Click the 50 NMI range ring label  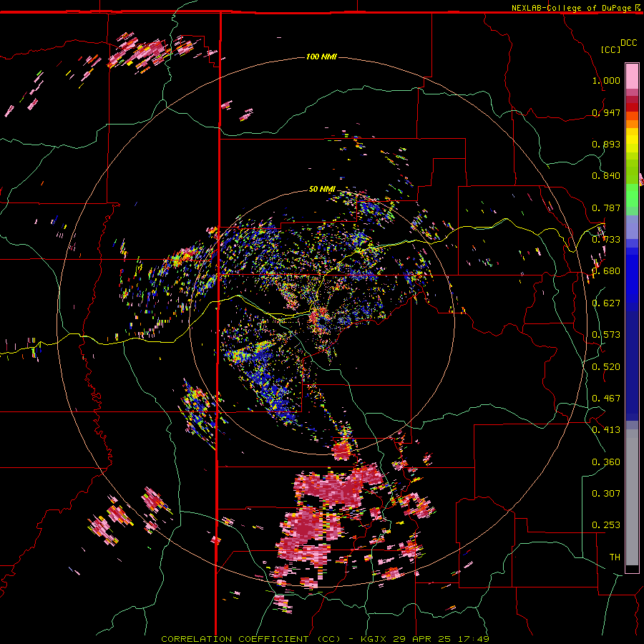coord(322,189)
